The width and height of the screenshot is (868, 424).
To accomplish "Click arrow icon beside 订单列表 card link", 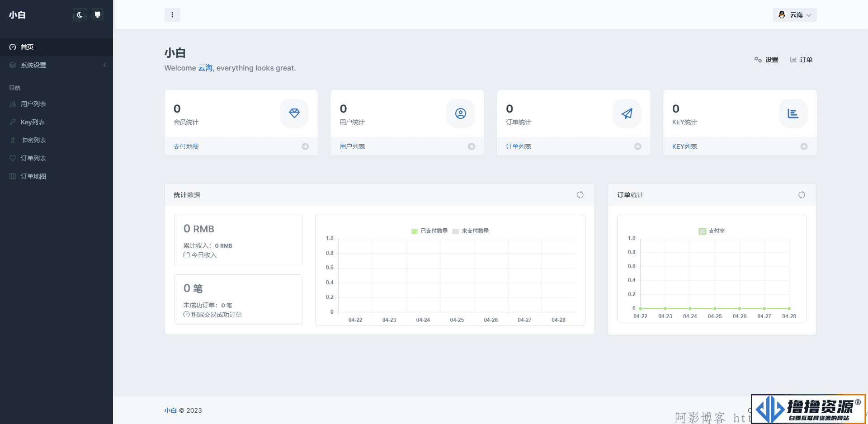I will click(638, 146).
